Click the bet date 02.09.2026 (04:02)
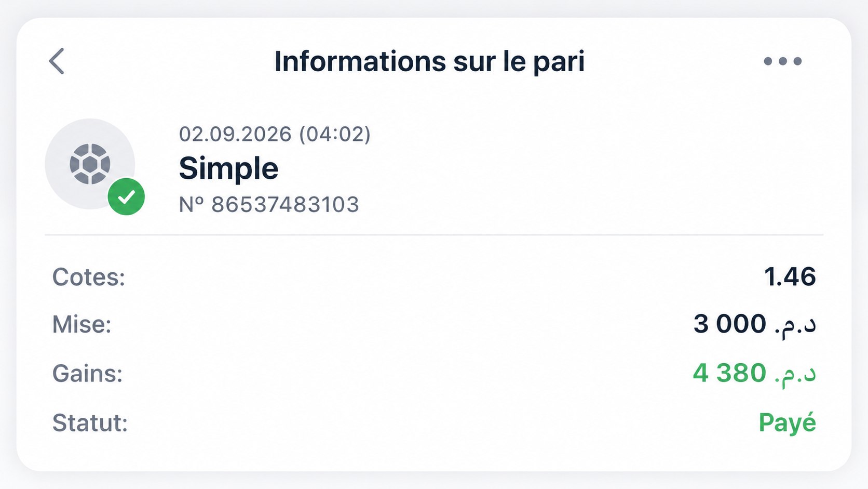The width and height of the screenshot is (868, 489). 275,134
